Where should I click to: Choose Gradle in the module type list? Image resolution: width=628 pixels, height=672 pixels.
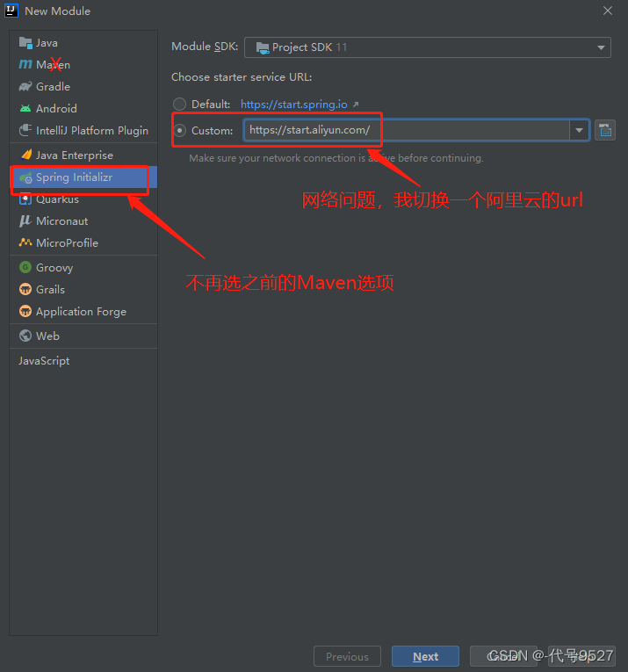83,87
